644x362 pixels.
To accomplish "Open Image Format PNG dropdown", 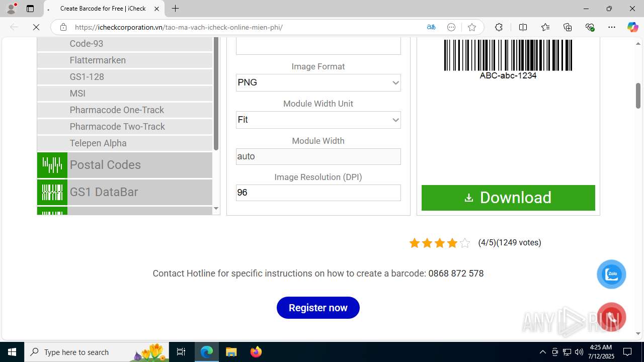I will (318, 82).
